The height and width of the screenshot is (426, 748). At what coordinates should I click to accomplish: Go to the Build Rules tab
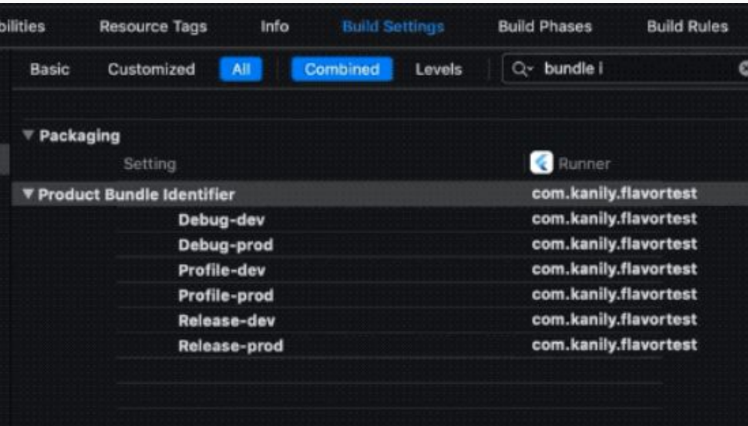point(687,27)
